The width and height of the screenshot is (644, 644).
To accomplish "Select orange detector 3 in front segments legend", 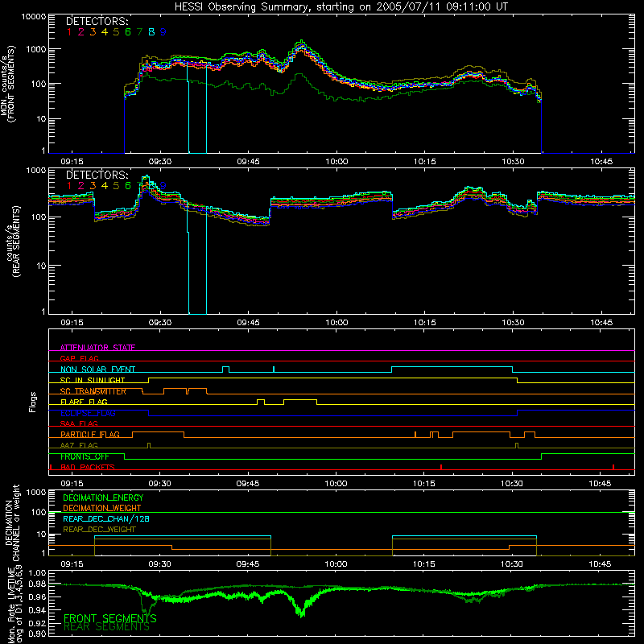I will pos(93,32).
